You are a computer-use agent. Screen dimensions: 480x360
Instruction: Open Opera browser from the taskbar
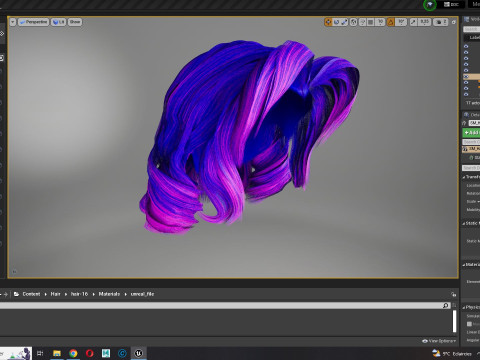coord(90,353)
